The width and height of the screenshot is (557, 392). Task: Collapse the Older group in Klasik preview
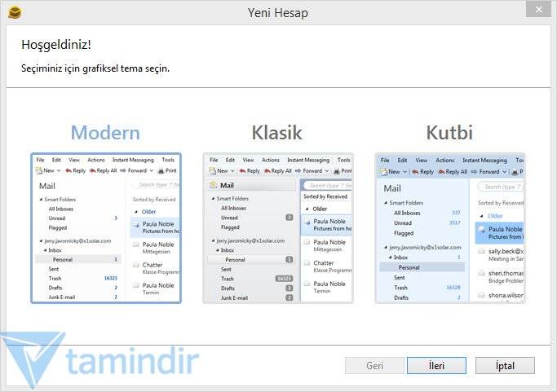pos(305,209)
